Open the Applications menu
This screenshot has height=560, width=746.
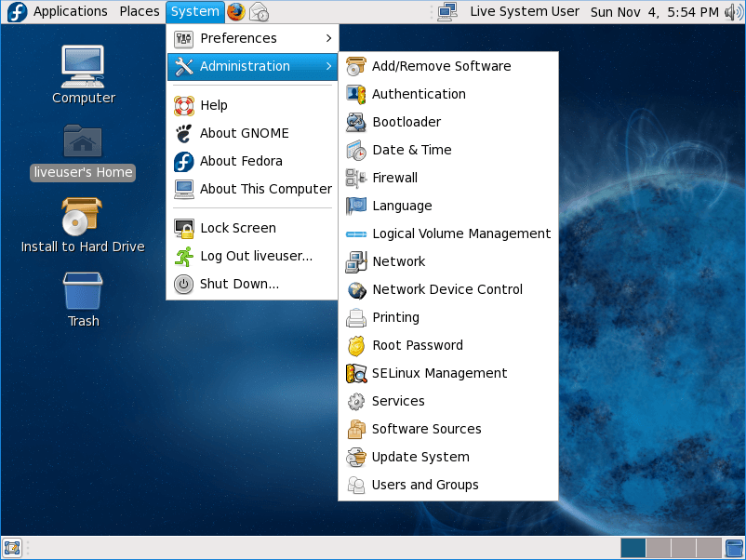(x=71, y=11)
